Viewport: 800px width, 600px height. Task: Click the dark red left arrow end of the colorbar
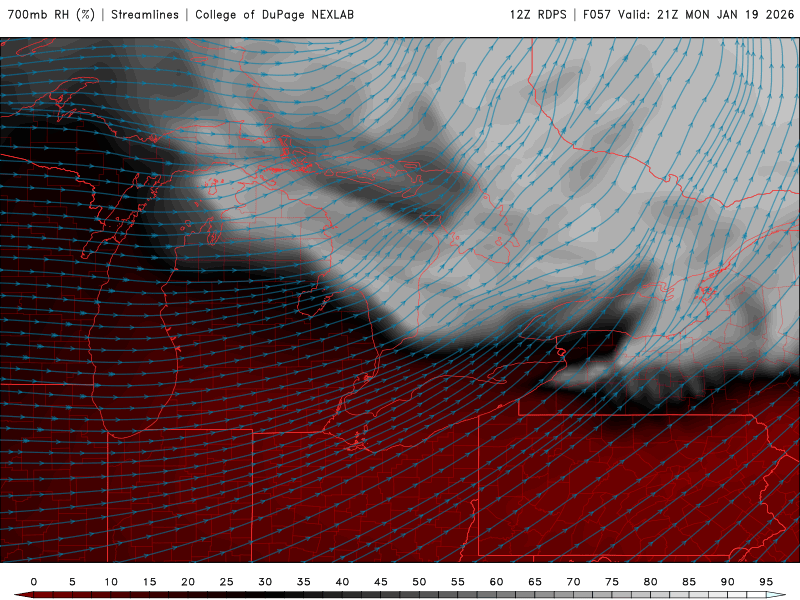pyautogui.click(x=23, y=595)
